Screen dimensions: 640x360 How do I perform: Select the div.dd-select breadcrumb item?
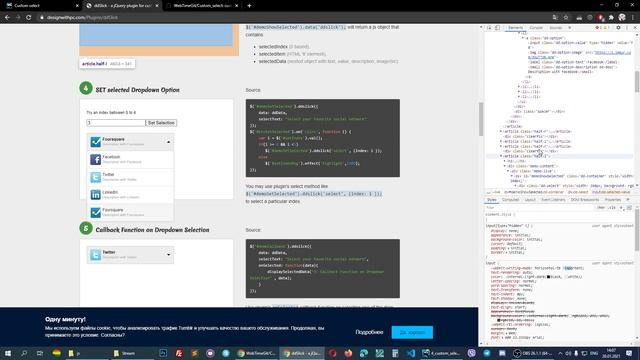pos(578,192)
